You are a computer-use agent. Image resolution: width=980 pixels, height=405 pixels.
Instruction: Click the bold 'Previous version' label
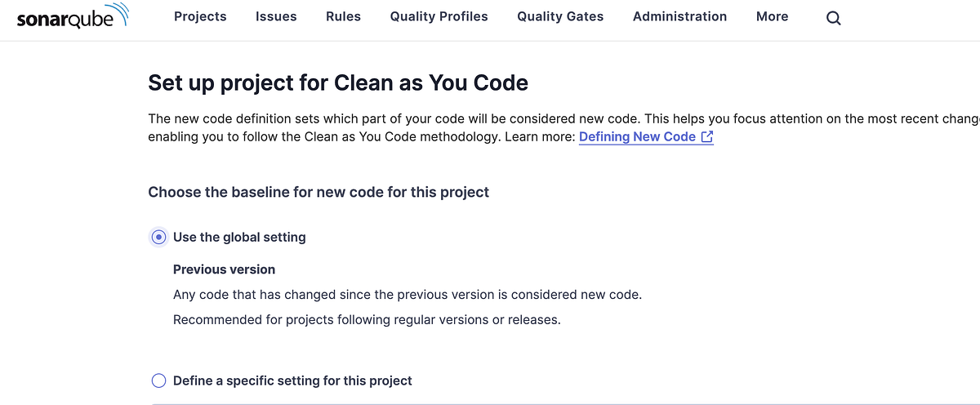(224, 269)
